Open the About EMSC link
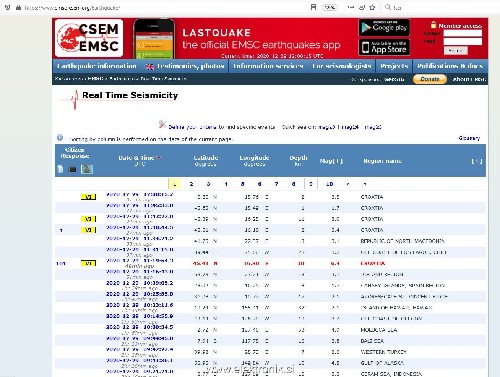This screenshot has width=500, height=377. (x=469, y=79)
